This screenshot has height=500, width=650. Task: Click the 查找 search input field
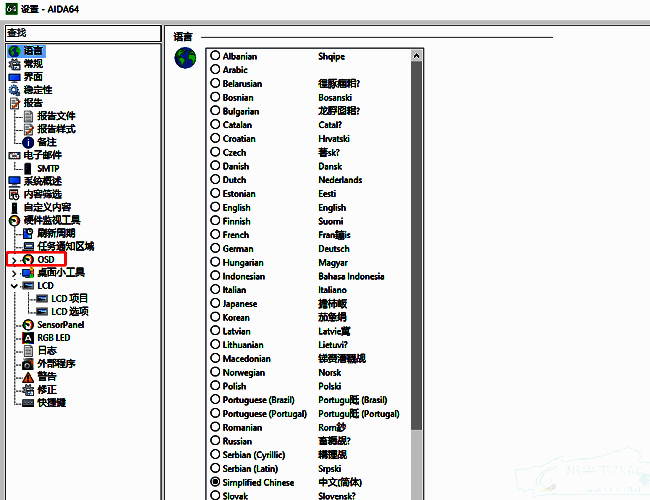click(x=80, y=34)
